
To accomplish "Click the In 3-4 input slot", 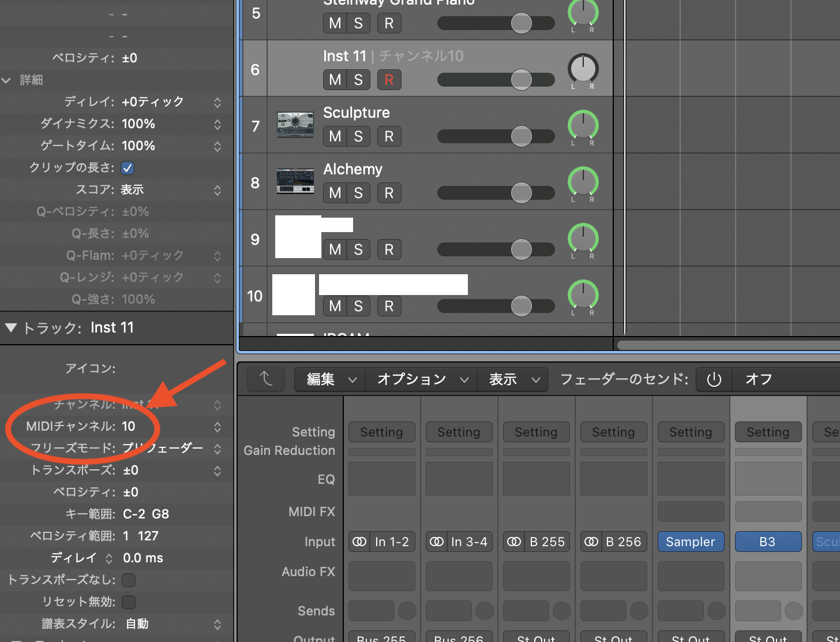I will click(470, 542).
